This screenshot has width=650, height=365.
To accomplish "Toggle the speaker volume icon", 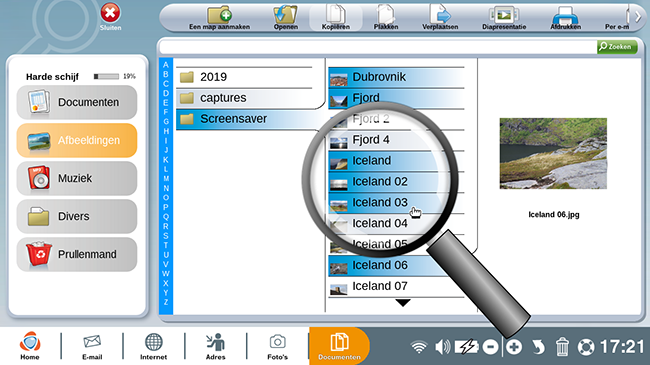I will (x=442, y=347).
